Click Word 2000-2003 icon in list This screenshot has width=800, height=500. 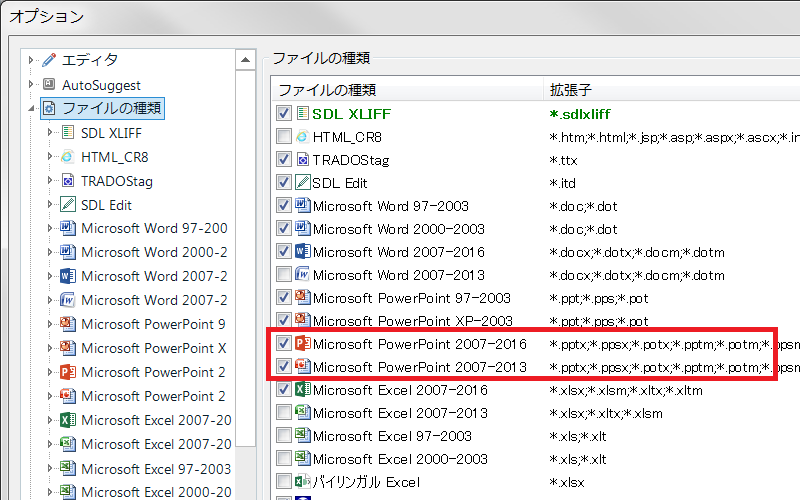(x=303, y=229)
